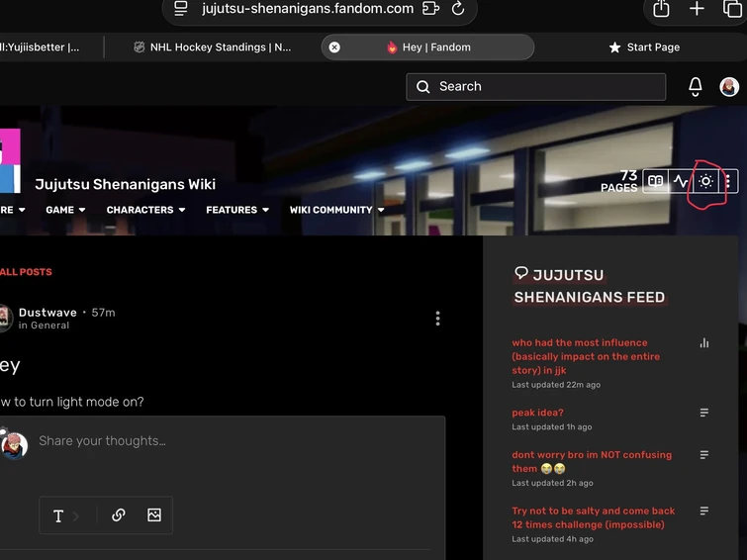Open the reader page menu icon in address bar
This screenshot has width=747, height=560.
point(181,8)
